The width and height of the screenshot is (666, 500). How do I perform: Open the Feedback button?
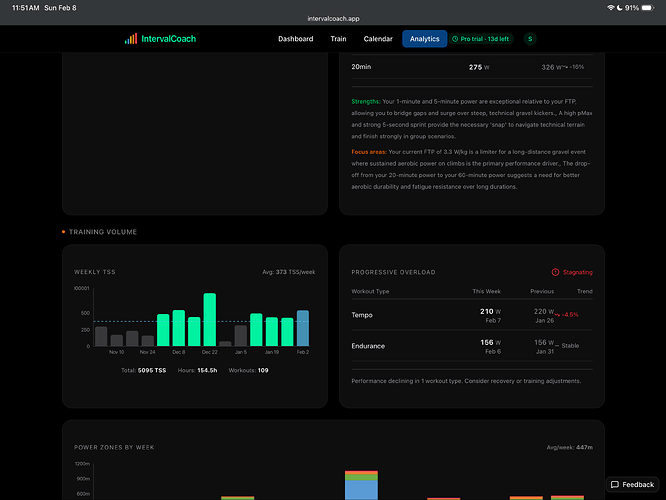[x=632, y=484]
